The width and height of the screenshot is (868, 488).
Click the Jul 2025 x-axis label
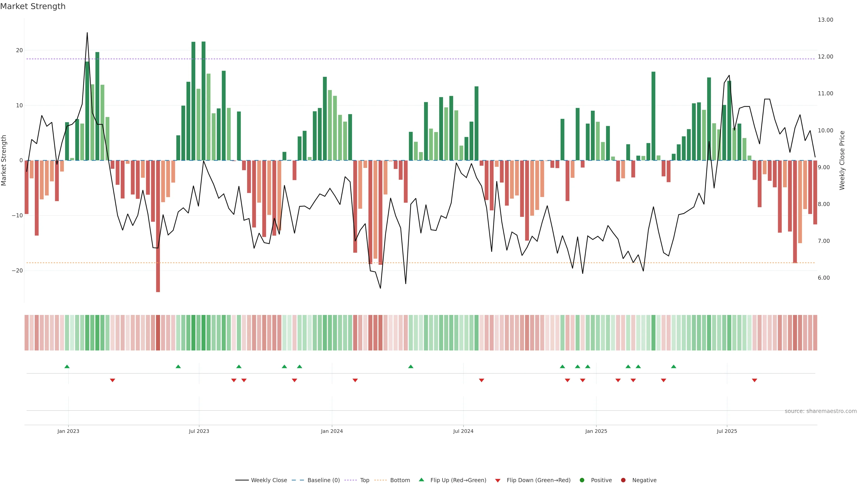tap(727, 431)
